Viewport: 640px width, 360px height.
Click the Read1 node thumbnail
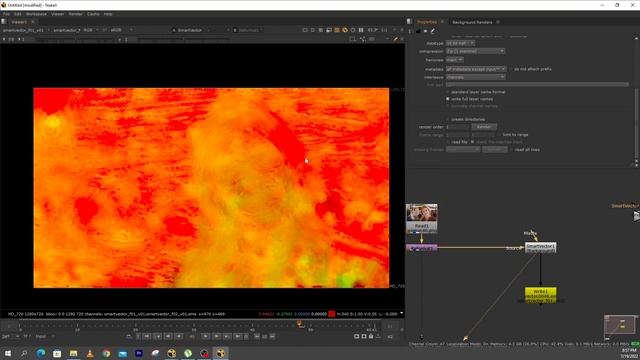tap(422, 213)
